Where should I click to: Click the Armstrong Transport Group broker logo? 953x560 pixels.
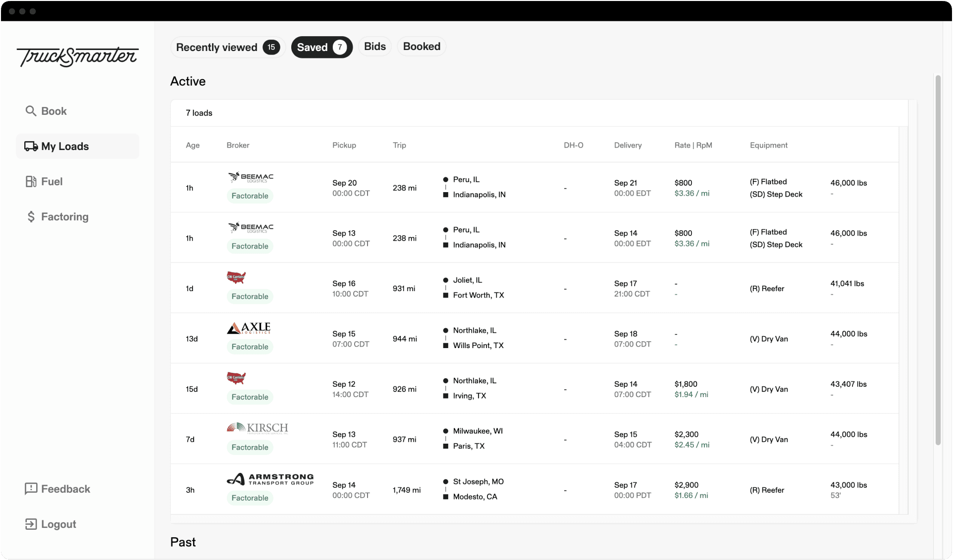pyautogui.click(x=270, y=479)
